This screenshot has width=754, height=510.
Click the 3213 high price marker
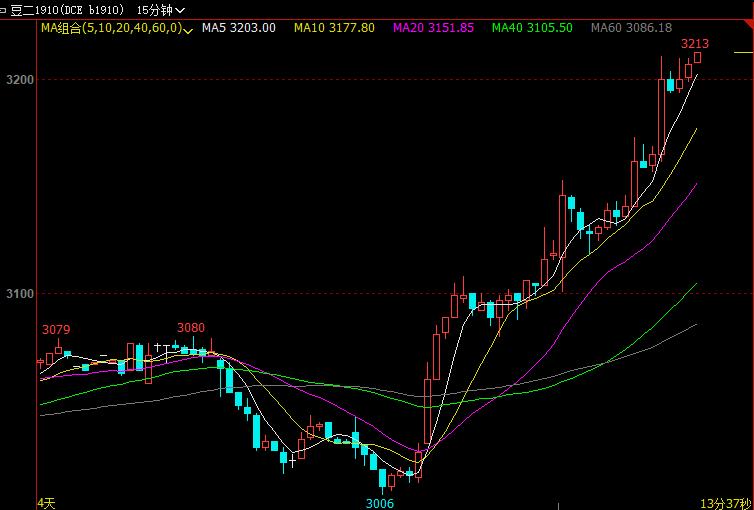(x=694, y=44)
